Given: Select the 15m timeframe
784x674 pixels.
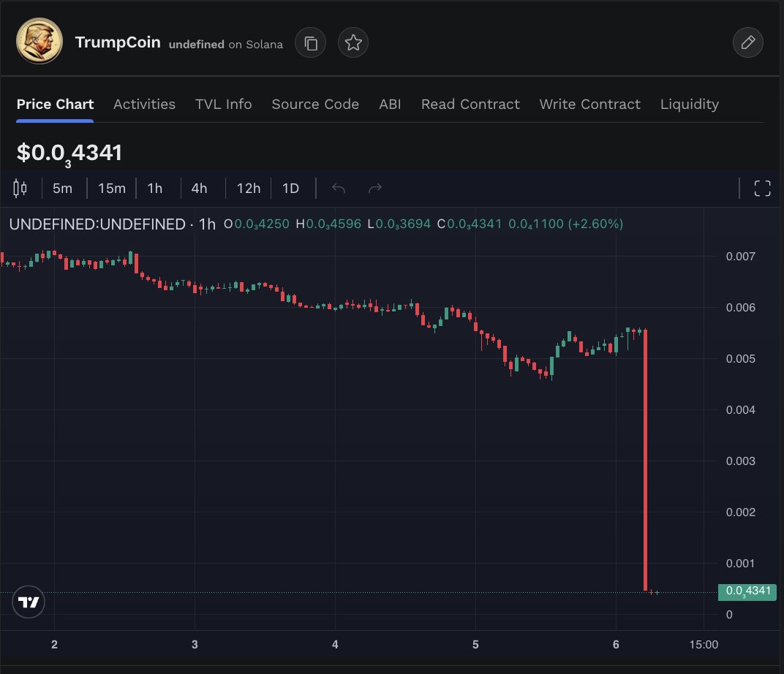Looking at the screenshot, I should tap(111, 189).
